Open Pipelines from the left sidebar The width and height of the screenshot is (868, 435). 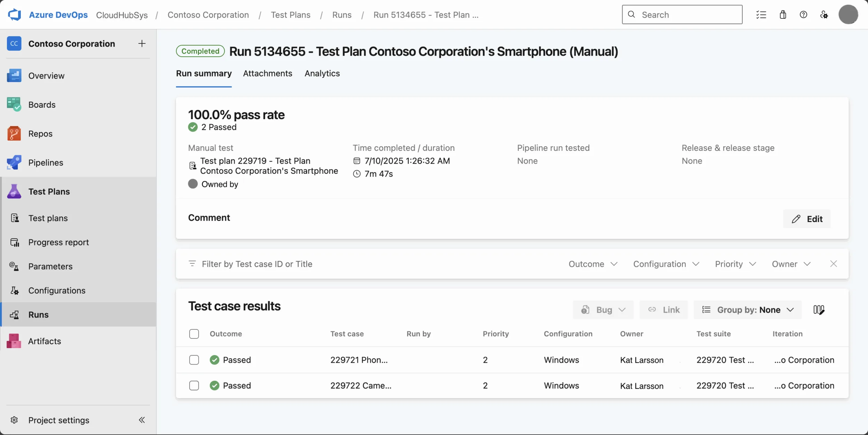pyautogui.click(x=45, y=162)
